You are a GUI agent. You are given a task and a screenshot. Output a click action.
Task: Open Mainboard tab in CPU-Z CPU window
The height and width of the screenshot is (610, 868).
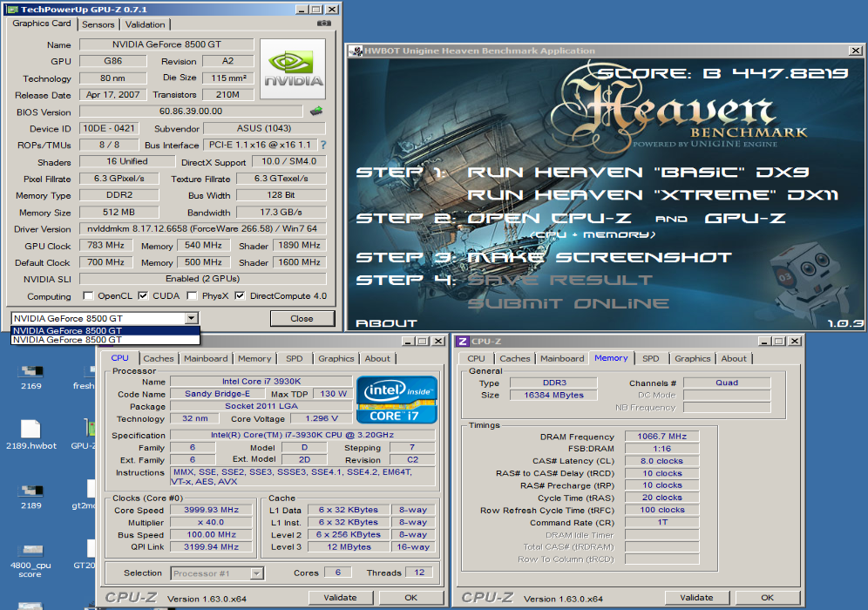click(x=206, y=359)
